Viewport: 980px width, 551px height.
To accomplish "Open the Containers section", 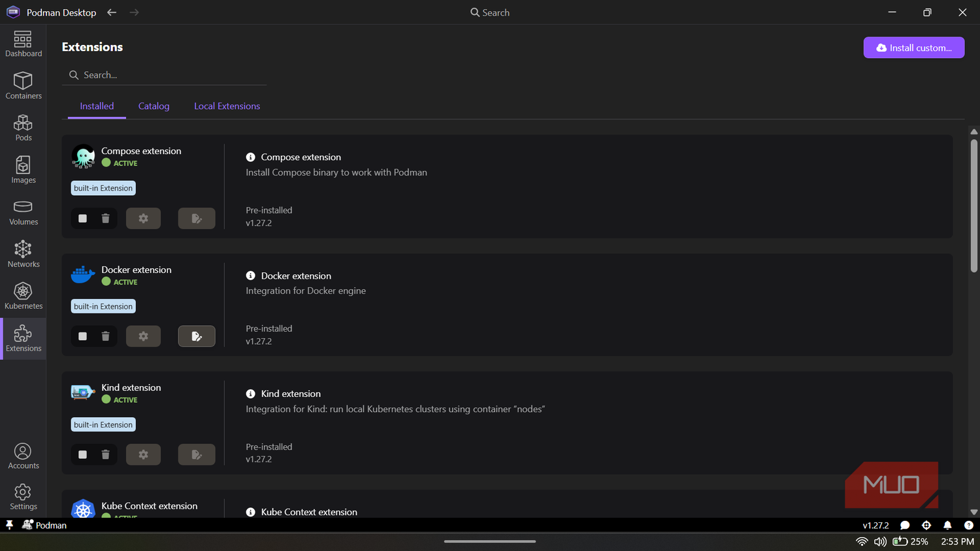I will [x=23, y=86].
